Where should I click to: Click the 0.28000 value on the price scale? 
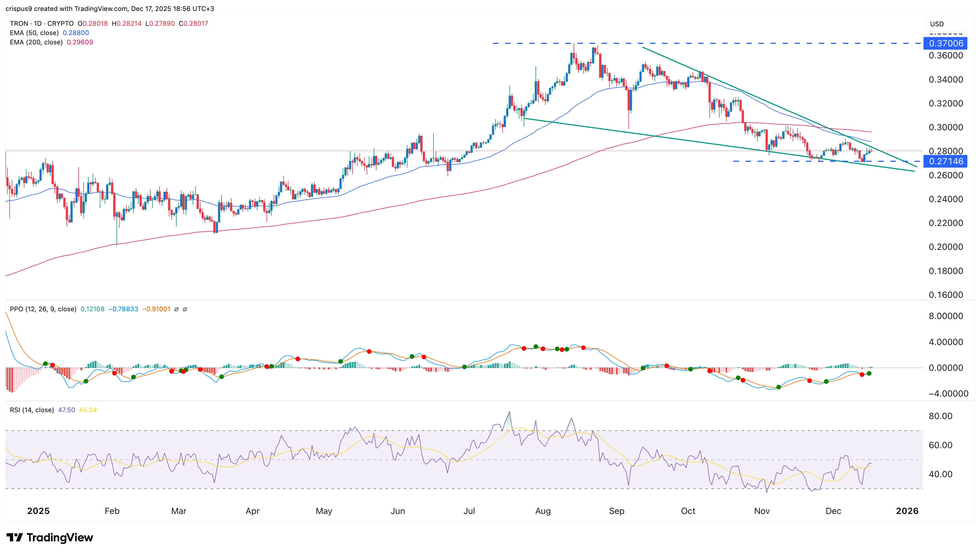point(947,151)
